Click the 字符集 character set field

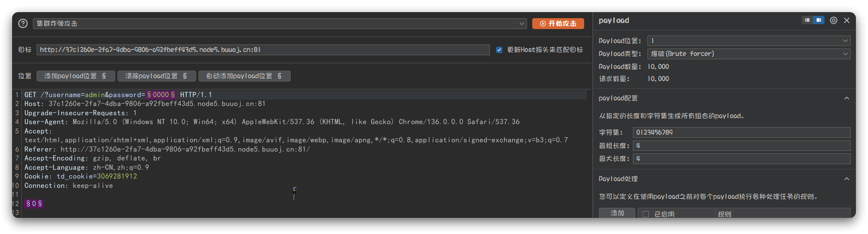741,132
